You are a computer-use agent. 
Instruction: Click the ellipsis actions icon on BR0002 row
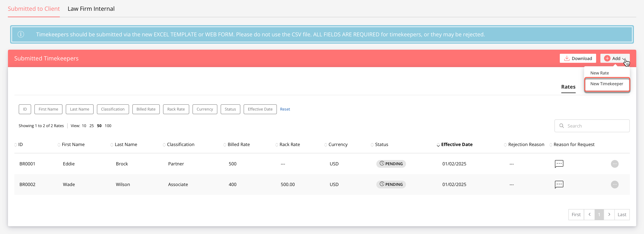pos(615,185)
